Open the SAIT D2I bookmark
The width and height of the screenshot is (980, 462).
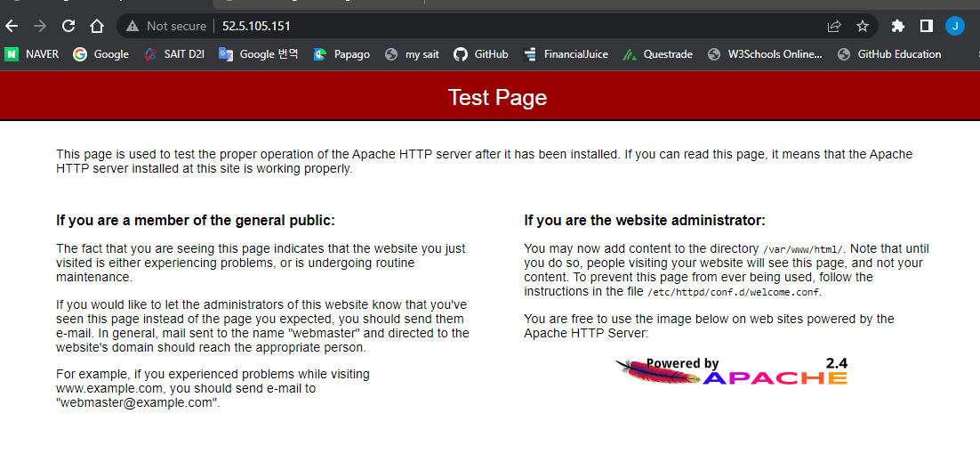point(173,54)
